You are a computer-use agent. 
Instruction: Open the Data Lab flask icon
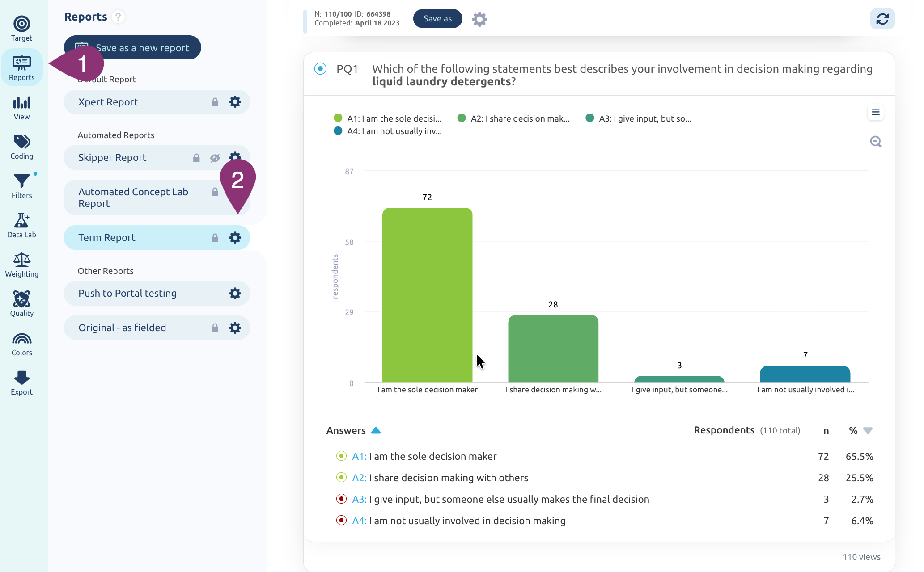click(21, 220)
